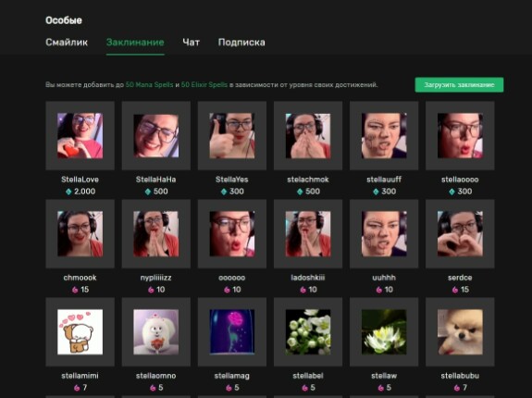Screen dimensions: 532x398
Task: Select the StellaHaHa laughing spell
Action: (x=156, y=136)
